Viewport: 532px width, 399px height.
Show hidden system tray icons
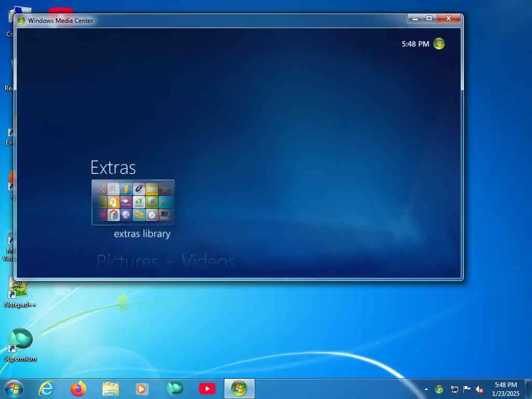426,390
